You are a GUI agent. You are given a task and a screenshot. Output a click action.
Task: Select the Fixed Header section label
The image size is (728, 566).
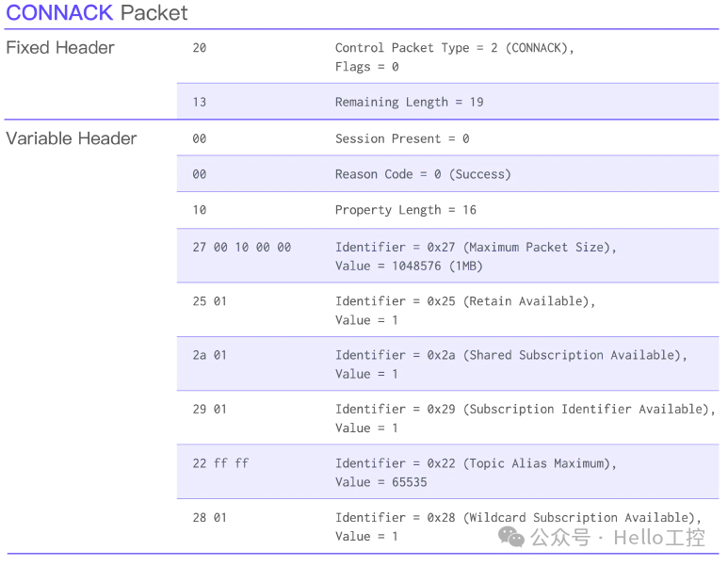[x=60, y=48]
